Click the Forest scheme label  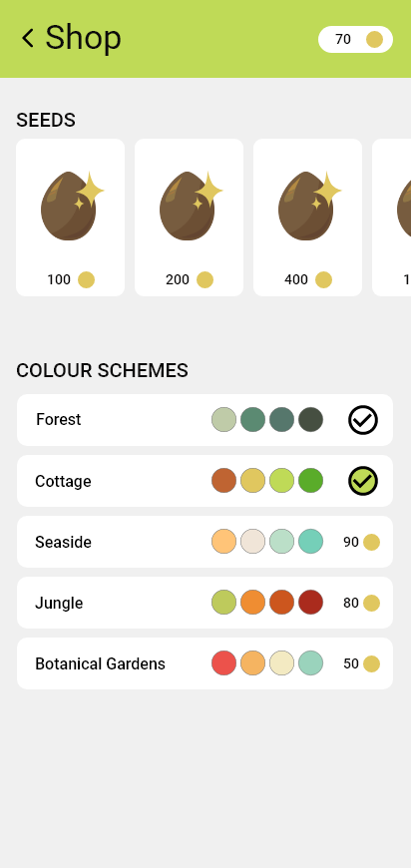click(59, 420)
